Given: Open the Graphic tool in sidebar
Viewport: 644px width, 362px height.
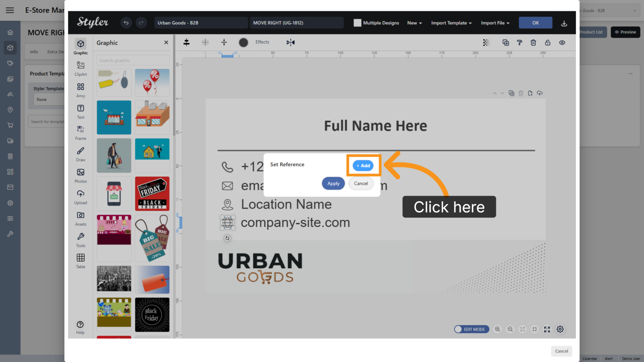Looking at the screenshot, I should (x=80, y=46).
